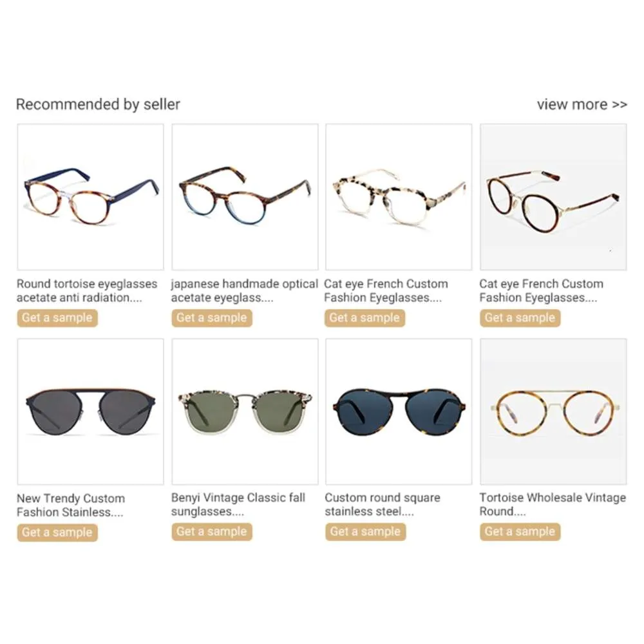This screenshot has width=644, height=644.
Task: Get a sample of Custom round square sunglasses
Action: coord(366,531)
